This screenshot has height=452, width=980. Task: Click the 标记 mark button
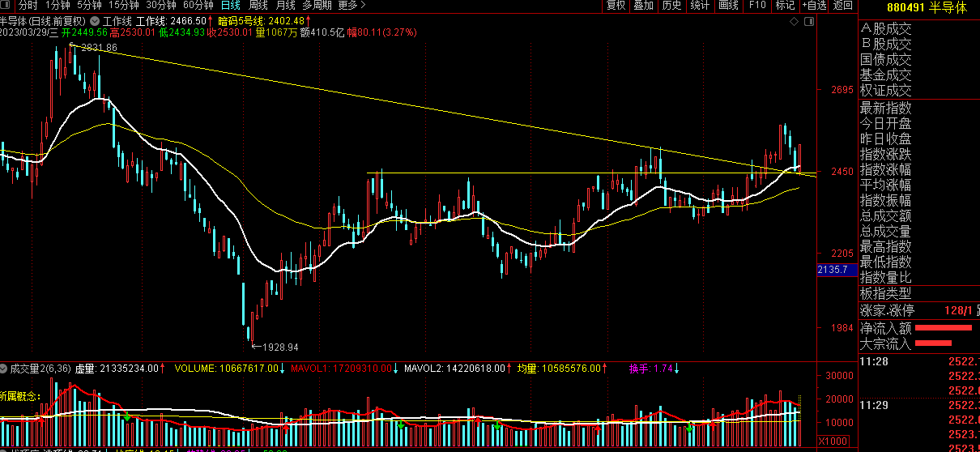[785, 5]
